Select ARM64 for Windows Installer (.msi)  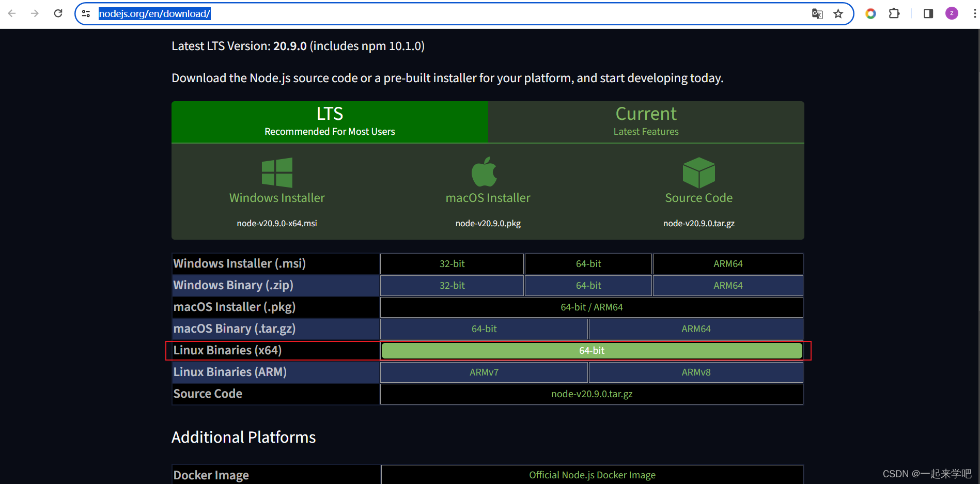click(x=728, y=264)
